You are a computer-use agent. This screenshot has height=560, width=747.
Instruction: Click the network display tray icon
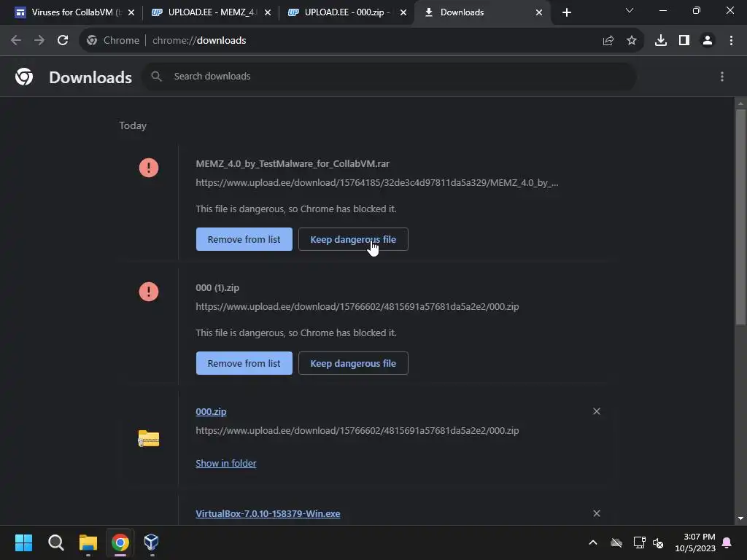pyautogui.click(x=639, y=542)
